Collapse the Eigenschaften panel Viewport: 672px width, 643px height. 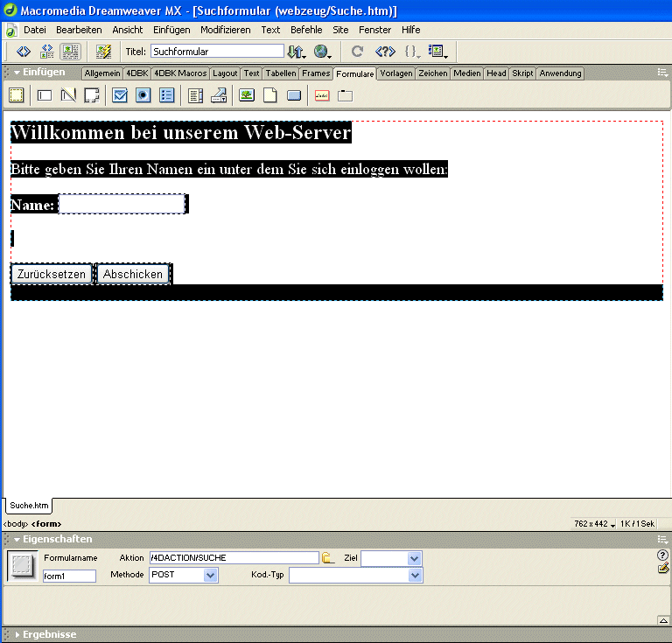point(17,539)
